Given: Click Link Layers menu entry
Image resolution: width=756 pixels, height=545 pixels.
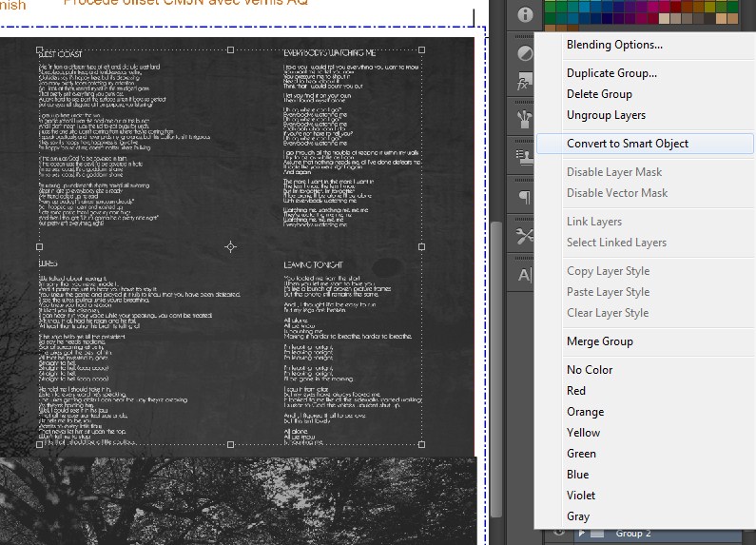Looking at the screenshot, I should pyautogui.click(x=594, y=222).
